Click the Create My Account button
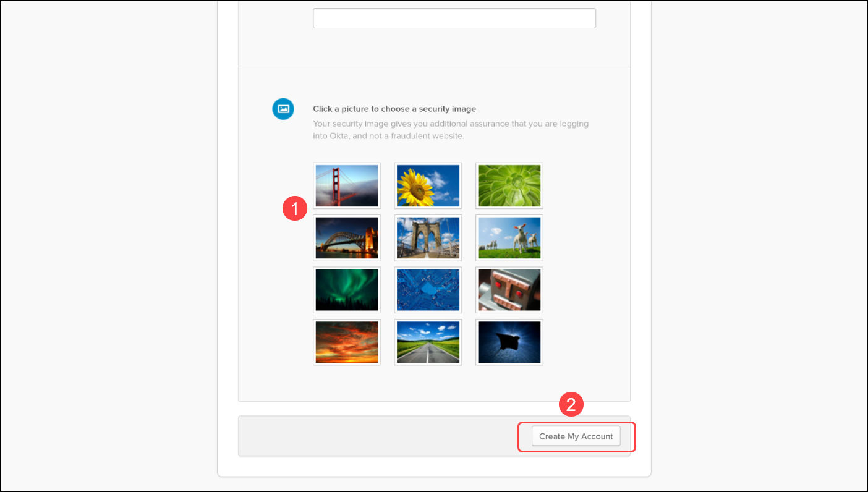 [576, 436]
